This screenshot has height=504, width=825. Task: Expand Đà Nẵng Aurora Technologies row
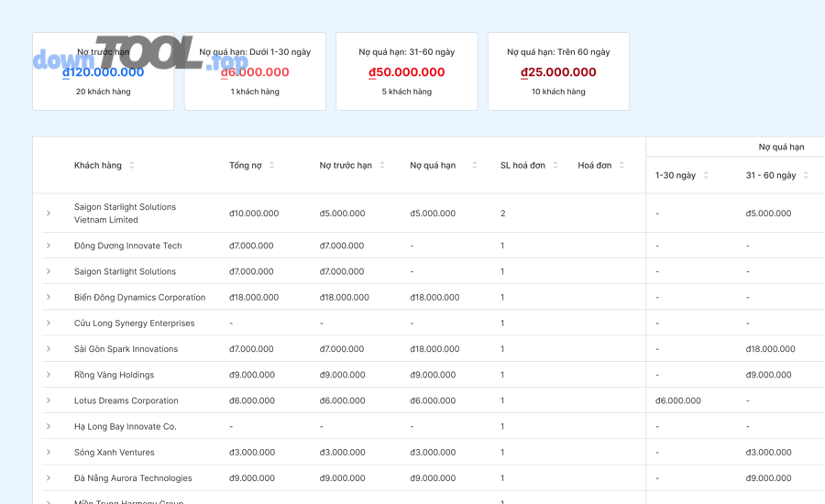point(49,477)
